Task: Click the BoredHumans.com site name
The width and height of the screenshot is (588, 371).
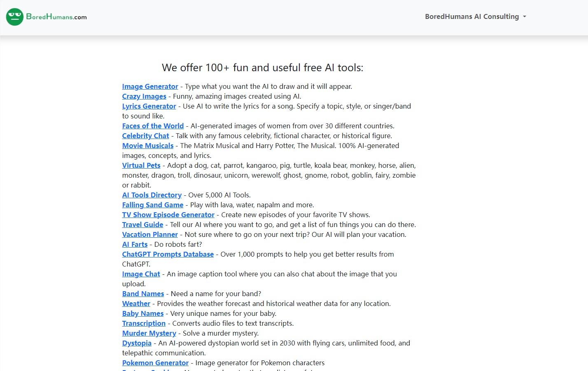Action: coord(56,17)
